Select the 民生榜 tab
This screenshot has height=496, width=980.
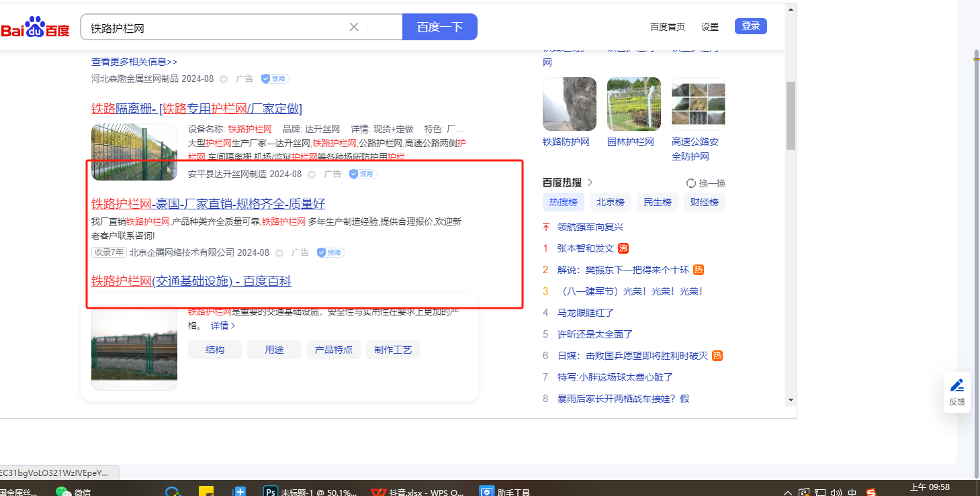coord(658,202)
